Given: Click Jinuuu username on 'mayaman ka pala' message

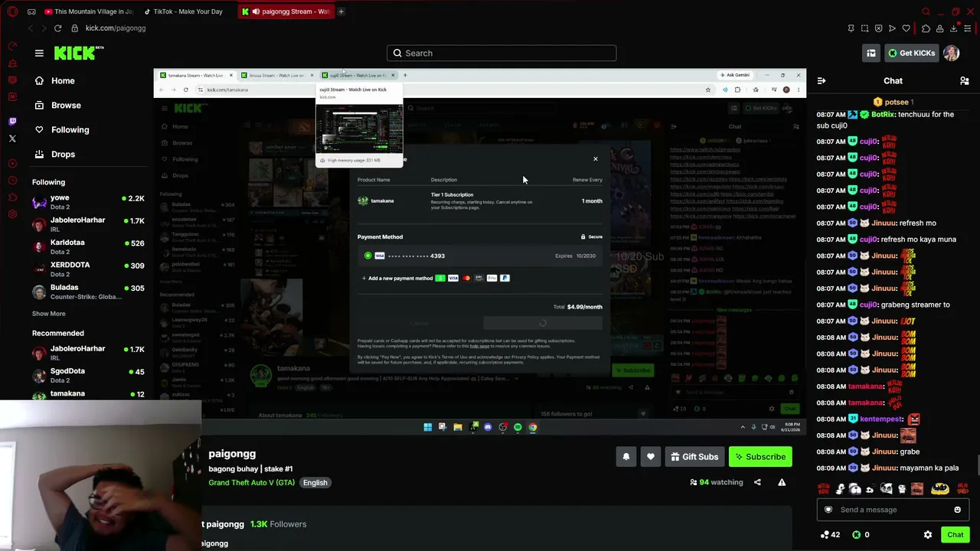Looking at the screenshot, I should click(x=884, y=468).
